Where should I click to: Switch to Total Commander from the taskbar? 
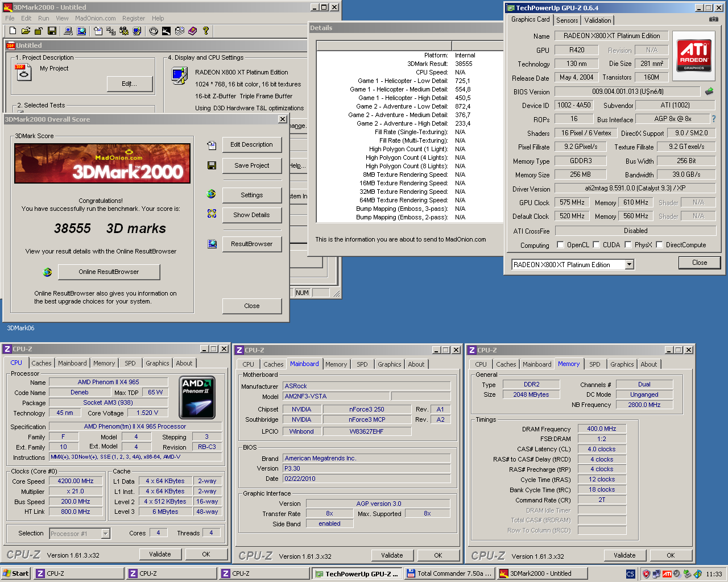[x=449, y=573]
